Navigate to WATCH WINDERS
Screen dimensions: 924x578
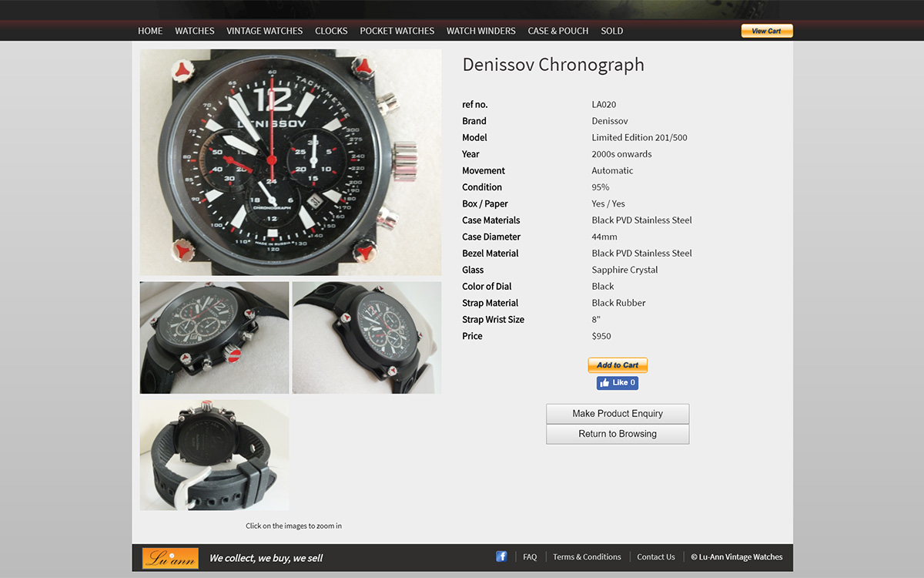click(481, 31)
